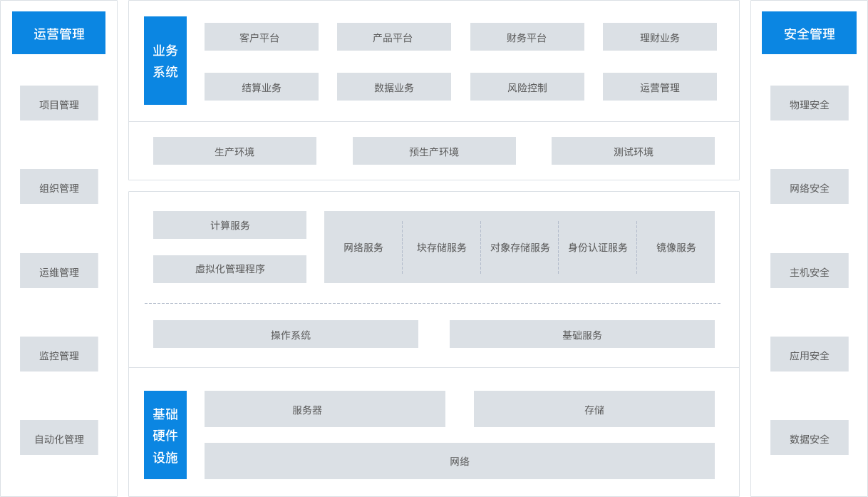Click the 运营管理 blue header
The width and height of the screenshot is (868, 497).
point(58,33)
